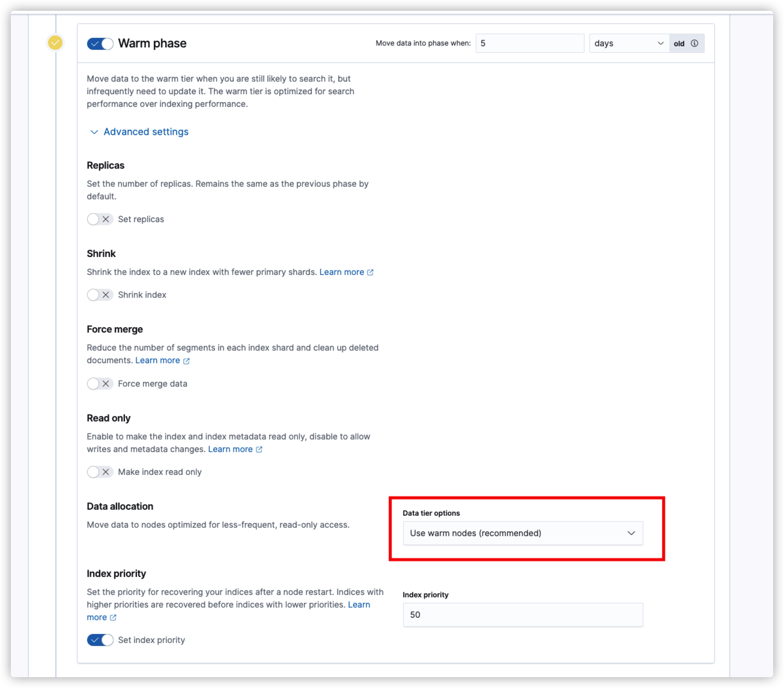Open Shrink Learn more link
Image resolution: width=784 pixels, height=688 pixels.
point(341,272)
